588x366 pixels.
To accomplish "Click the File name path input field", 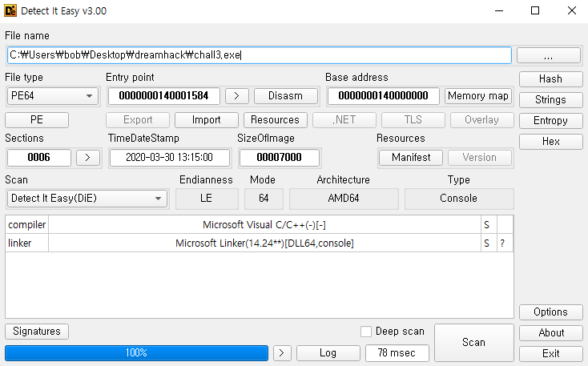I will point(260,55).
